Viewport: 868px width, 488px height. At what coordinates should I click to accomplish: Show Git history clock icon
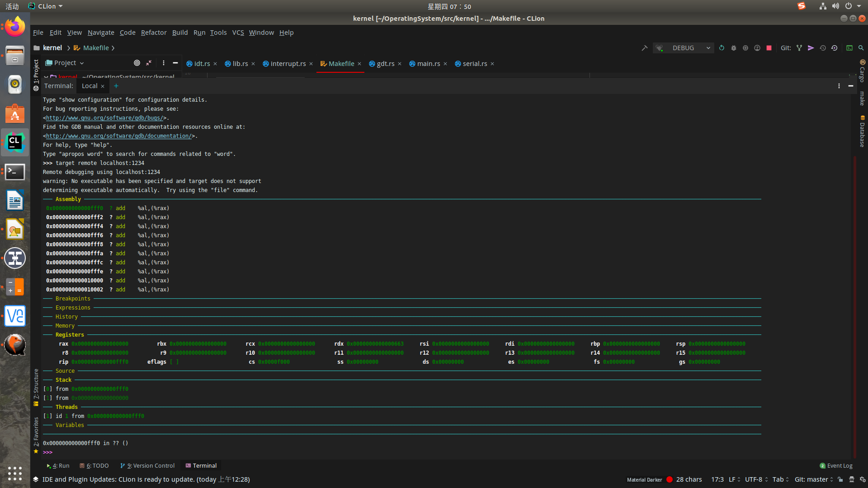click(823, 48)
